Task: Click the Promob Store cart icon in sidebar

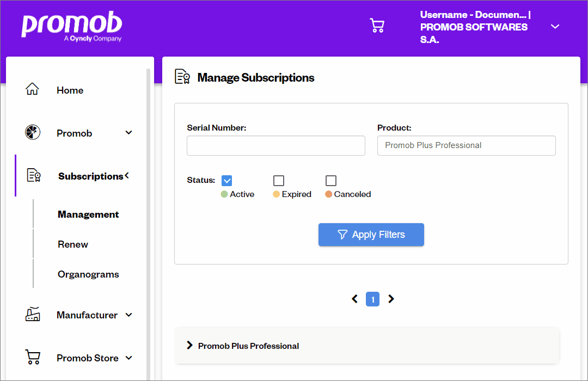Action: point(33,357)
